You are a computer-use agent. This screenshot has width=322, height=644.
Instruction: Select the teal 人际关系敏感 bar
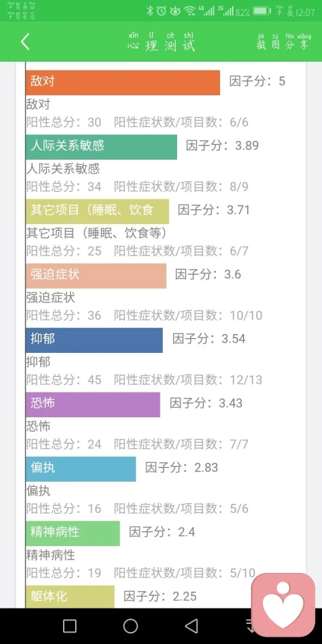pos(101,147)
